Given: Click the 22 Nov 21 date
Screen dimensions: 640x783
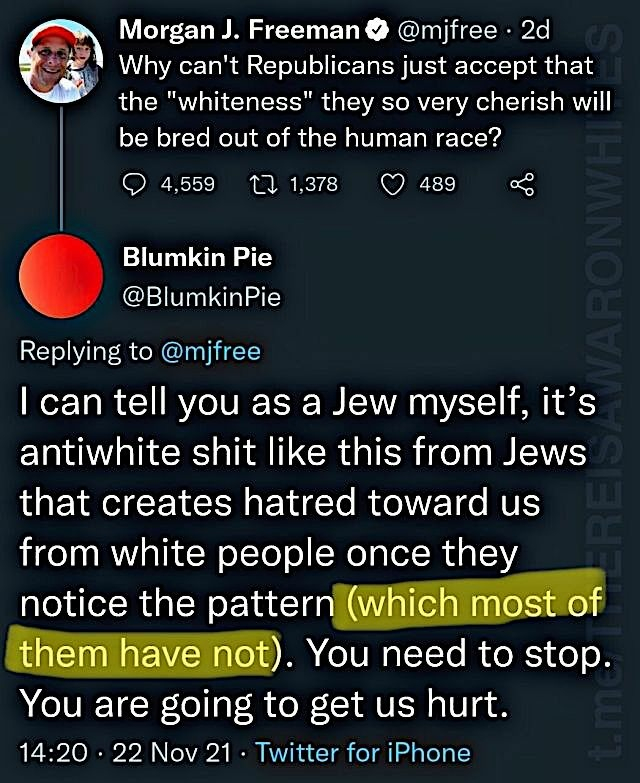Looking at the screenshot, I should coord(172,753).
